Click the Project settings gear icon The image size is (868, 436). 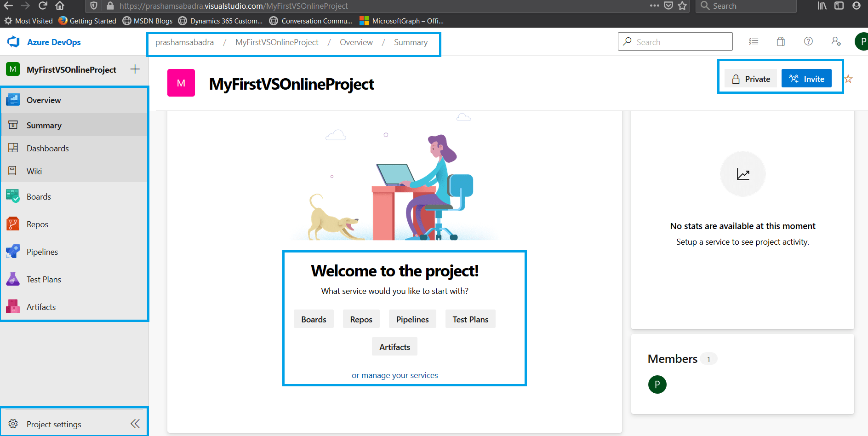[13, 424]
